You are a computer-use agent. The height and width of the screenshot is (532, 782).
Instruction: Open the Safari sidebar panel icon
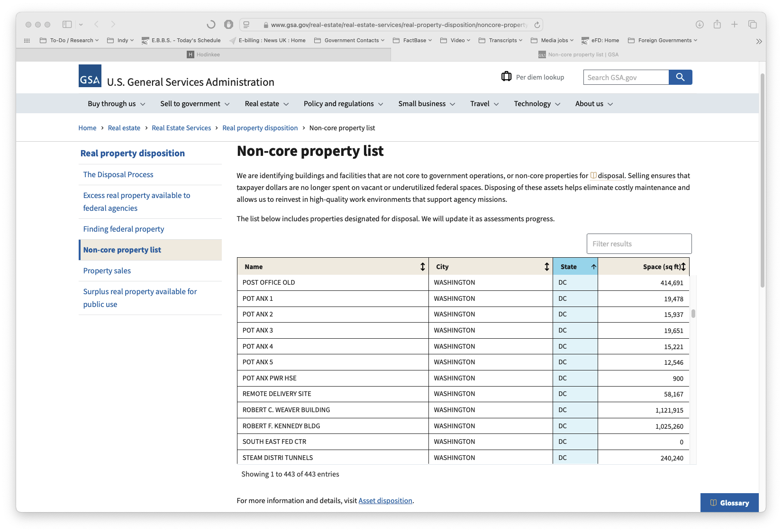click(67, 24)
